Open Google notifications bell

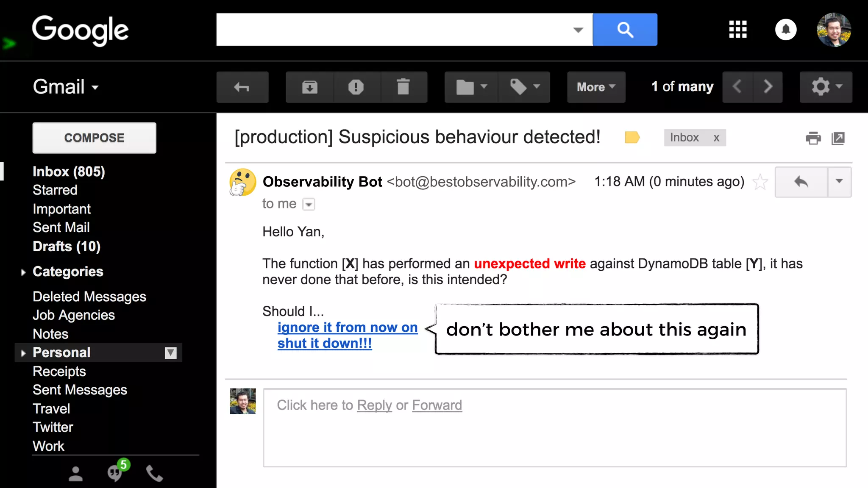(786, 30)
